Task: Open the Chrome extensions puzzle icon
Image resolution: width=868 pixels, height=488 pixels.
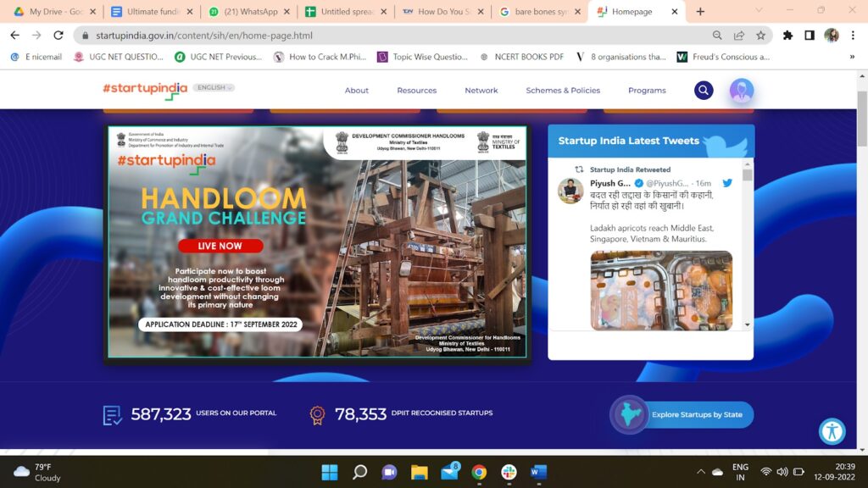Action: [x=787, y=36]
